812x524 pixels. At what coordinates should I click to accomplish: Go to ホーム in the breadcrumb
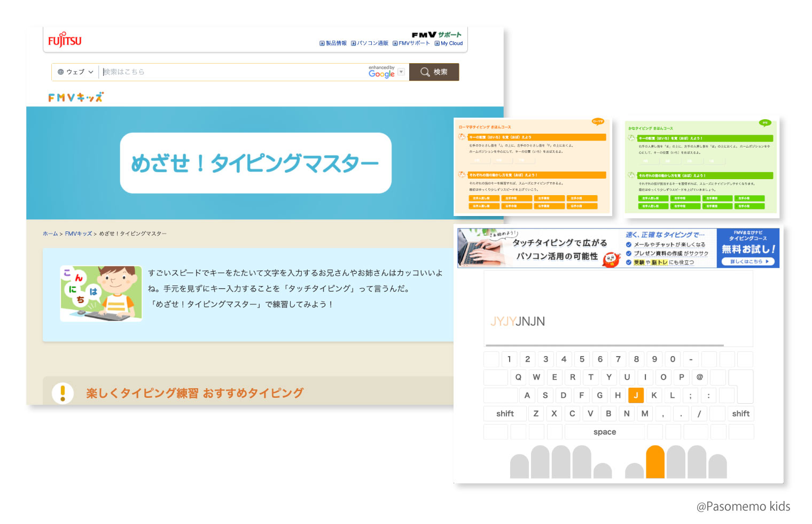pos(50,234)
